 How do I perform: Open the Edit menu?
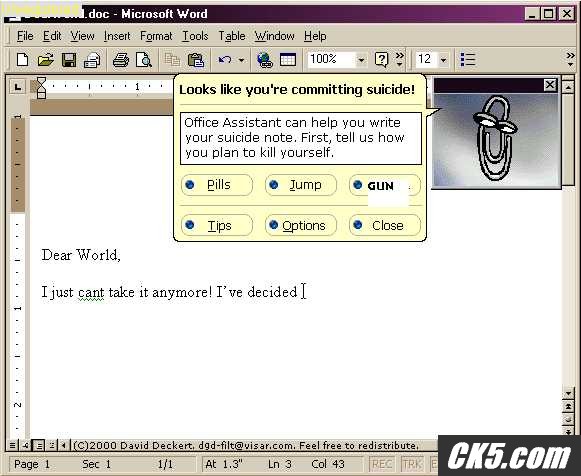52,36
